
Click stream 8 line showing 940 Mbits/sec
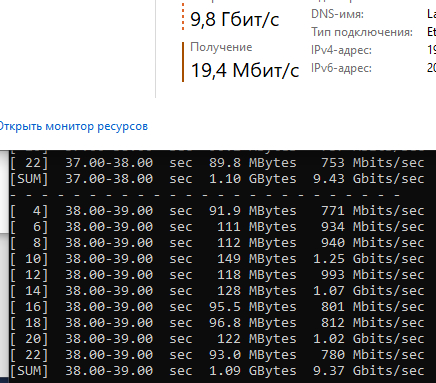click(217, 243)
